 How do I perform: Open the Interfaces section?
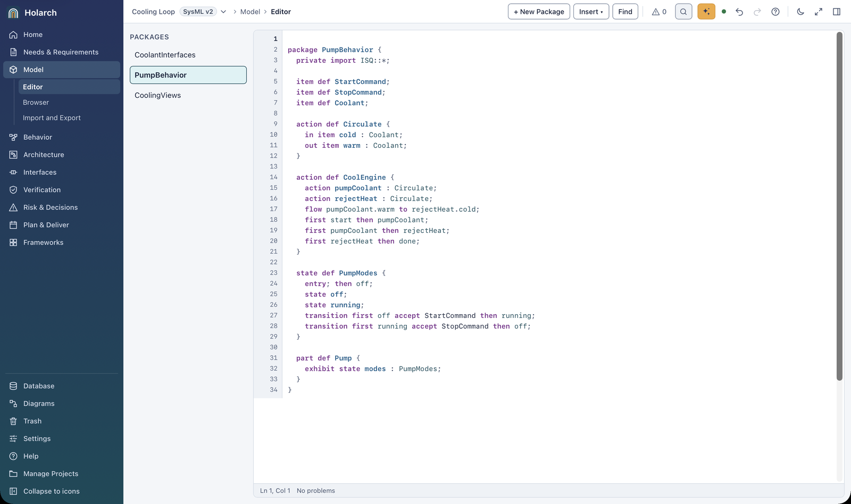pyautogui.click(x=62, y=172)
